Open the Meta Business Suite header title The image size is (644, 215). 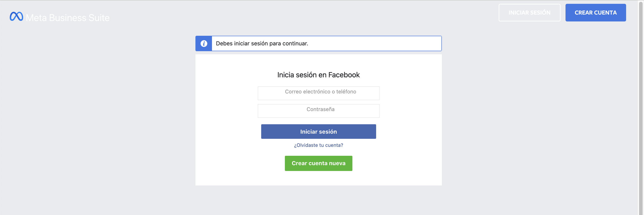point(68,18)
